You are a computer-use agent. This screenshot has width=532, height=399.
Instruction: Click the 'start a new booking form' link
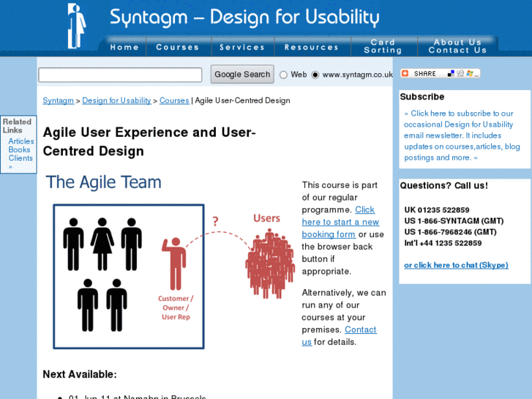(x=340, y=222)
